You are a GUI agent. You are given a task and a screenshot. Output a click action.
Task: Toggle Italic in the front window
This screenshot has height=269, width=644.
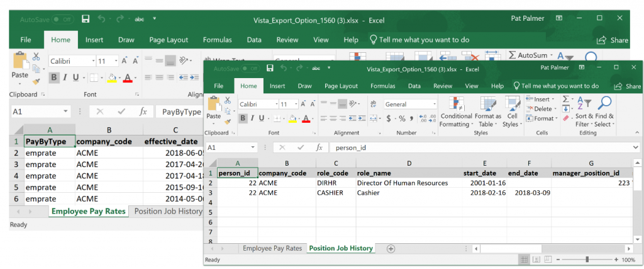252,119
